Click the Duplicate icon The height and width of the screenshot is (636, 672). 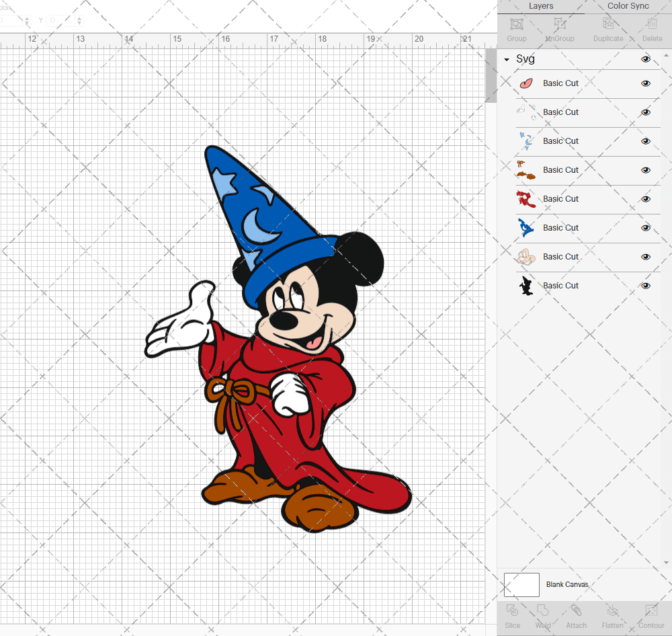[608, 24]
